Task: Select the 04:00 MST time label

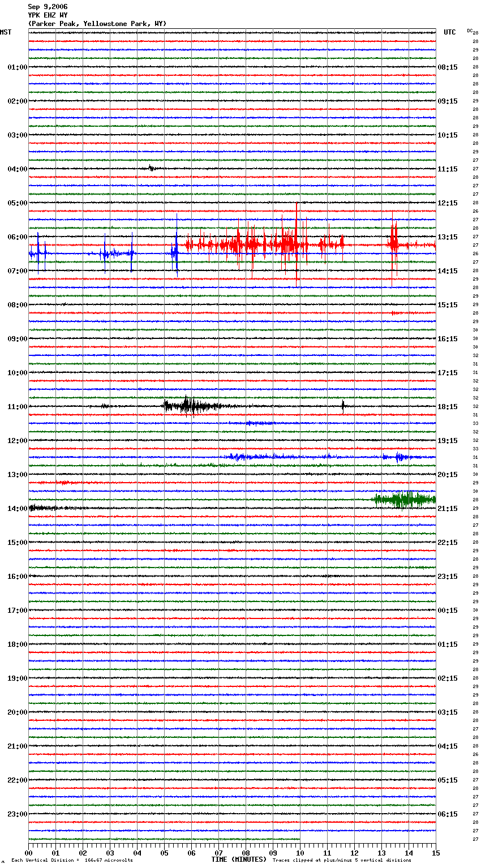Action: 18,169
